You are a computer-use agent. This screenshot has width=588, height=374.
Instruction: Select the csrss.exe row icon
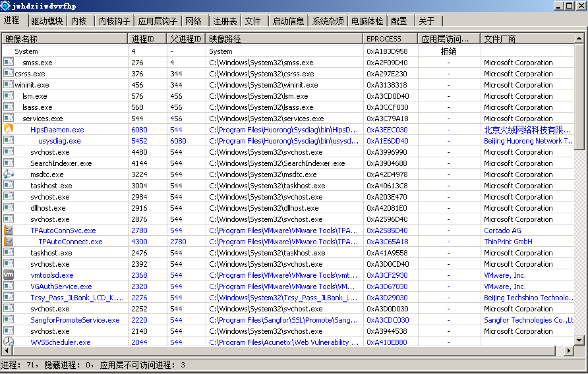coord(9,73)
